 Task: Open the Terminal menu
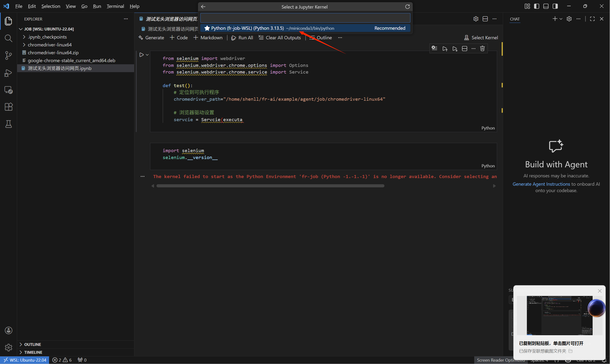[115, 6]
